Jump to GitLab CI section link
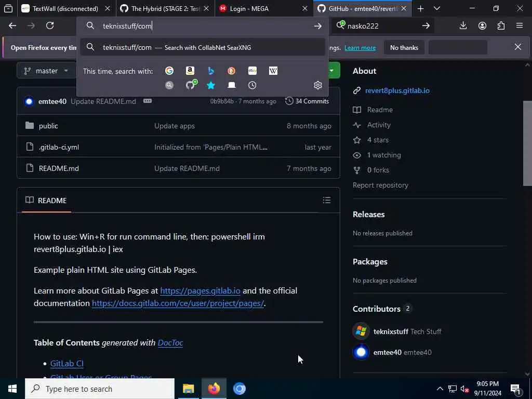Viewport: 532px width, 399px height. [x=67, y=363]
